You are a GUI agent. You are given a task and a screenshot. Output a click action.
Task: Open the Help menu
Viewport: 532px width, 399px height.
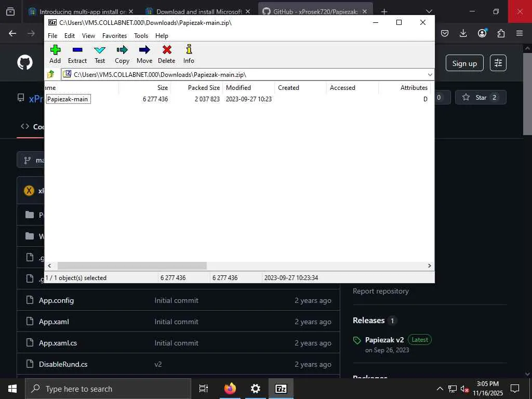pyautogui.click(x=162, y=36)
